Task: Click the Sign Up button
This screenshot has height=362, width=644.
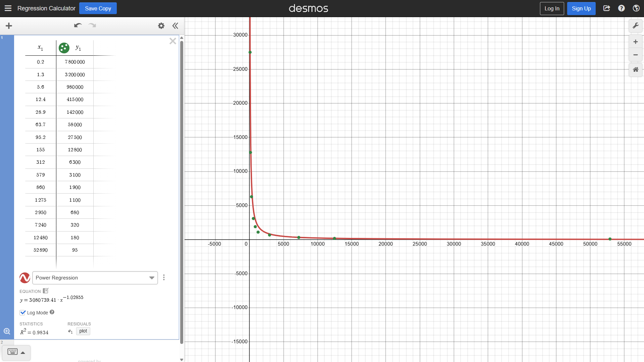Action: 581,8
